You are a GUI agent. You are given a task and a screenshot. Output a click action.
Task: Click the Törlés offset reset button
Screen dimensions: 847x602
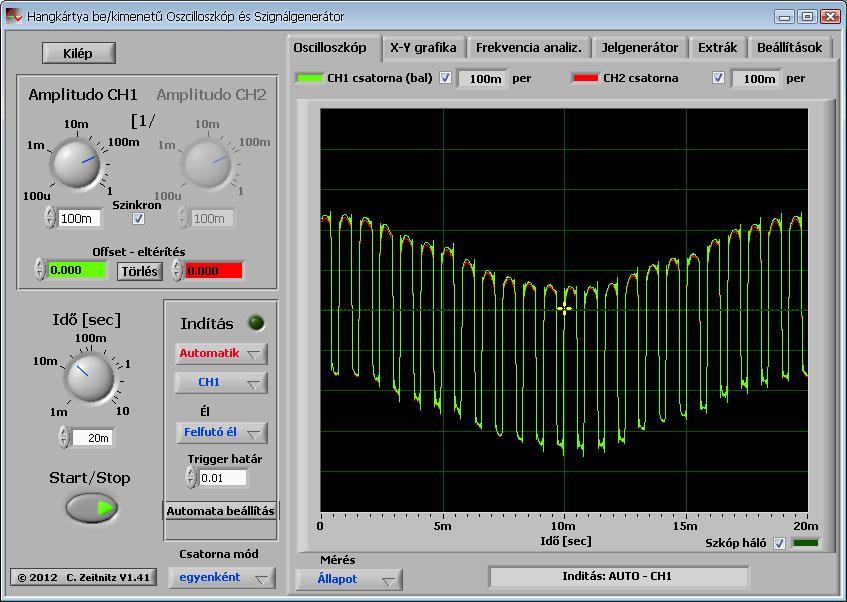(x=139, y=271)
